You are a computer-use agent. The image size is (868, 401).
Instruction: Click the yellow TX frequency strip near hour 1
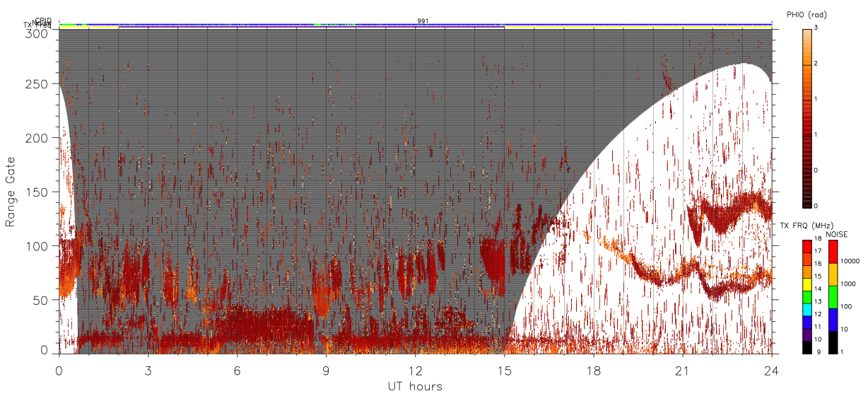pyautogui.click(x=88, y=28)
